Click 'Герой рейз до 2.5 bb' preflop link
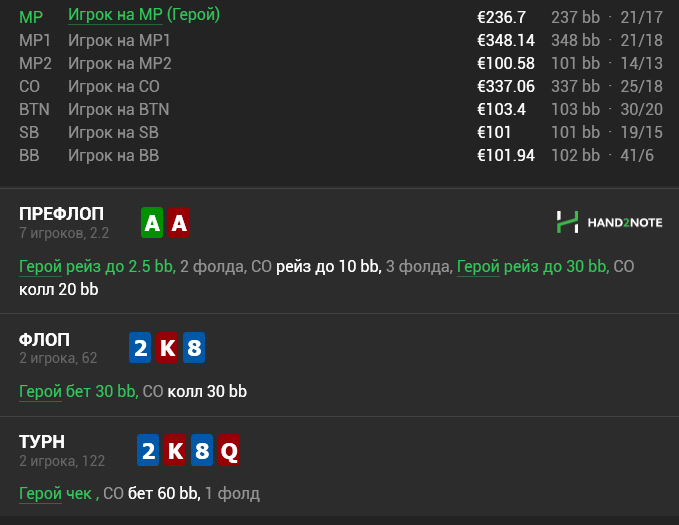Image resolution: width=679 pixels, height=525 pixels. point(97,267)
